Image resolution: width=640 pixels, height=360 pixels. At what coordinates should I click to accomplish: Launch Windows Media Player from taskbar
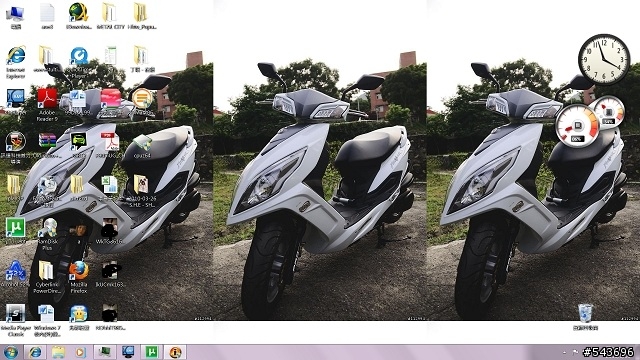pyautogui.click(x=80, y=352)
